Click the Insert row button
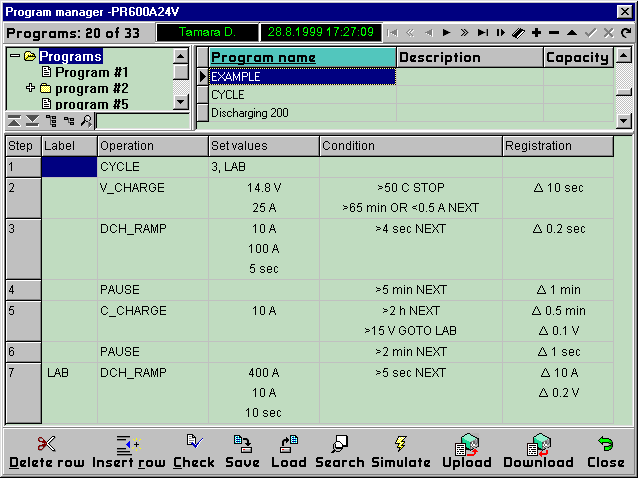This screenshot has height=478, width=638. (129, 451)
